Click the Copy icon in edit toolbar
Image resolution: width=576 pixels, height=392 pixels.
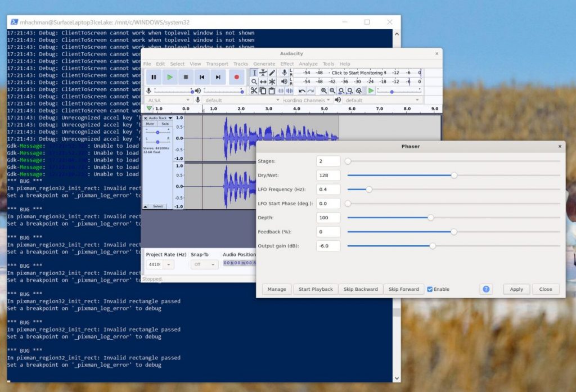(x=263, y=91)
